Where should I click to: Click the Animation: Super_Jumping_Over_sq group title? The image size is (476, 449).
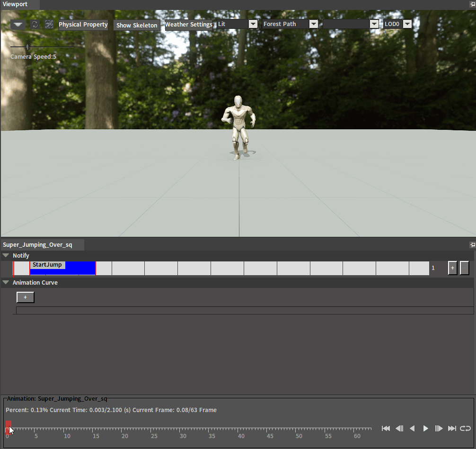(x=57, y=399)
